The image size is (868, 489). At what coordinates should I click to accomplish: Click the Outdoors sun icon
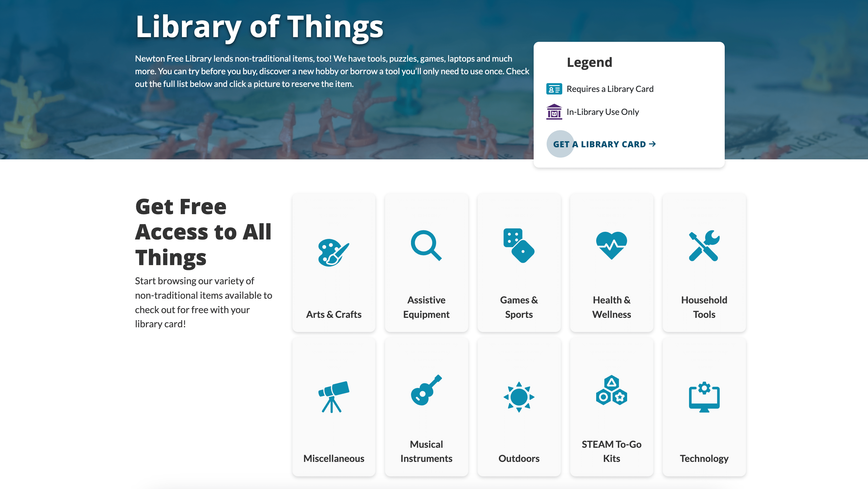[519, 397]
